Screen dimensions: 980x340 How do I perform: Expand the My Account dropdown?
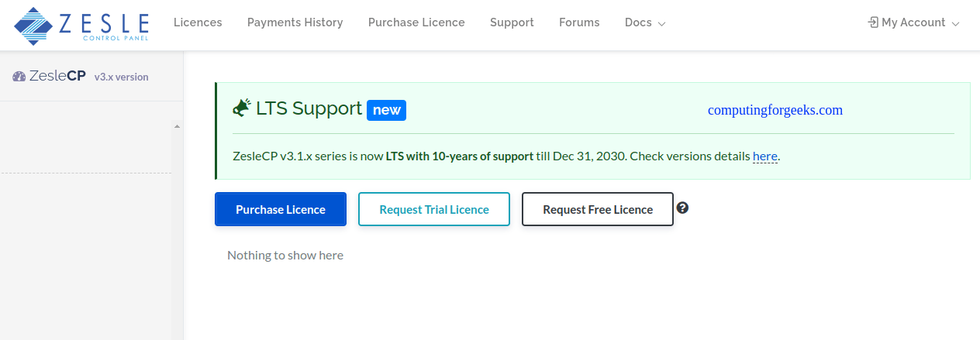(913, 22)
